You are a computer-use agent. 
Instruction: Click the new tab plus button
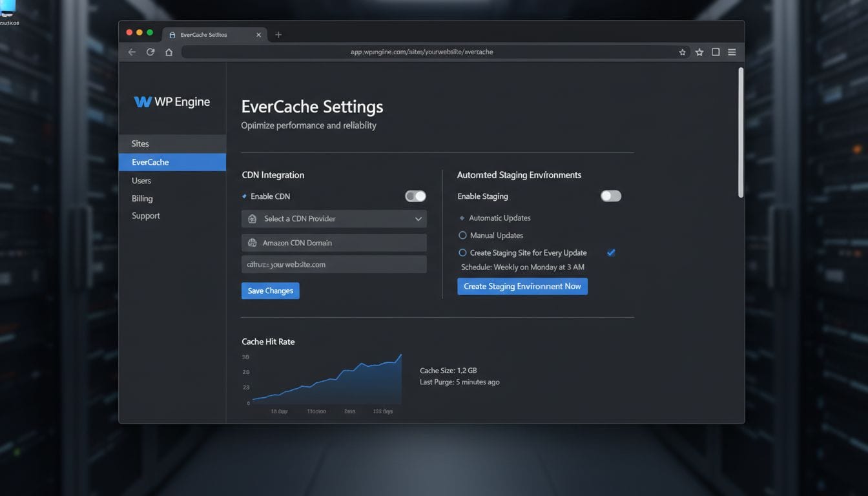pyautogui.click(x=278, y=35)
